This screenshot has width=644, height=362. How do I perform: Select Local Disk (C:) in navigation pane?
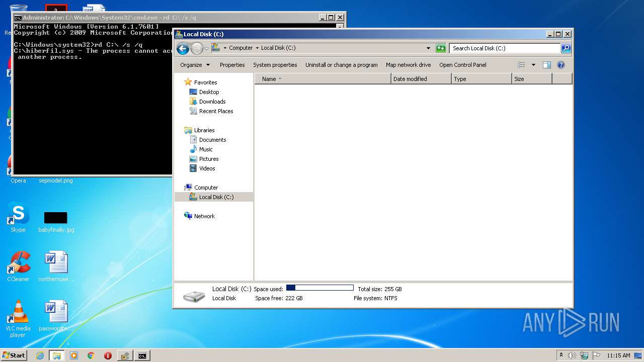214,197
